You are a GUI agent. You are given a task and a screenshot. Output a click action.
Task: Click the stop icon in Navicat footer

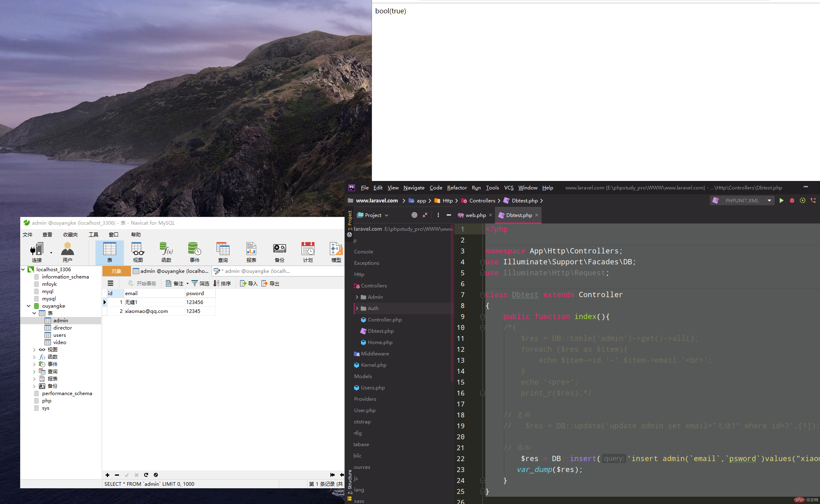(x=156, y=475)
